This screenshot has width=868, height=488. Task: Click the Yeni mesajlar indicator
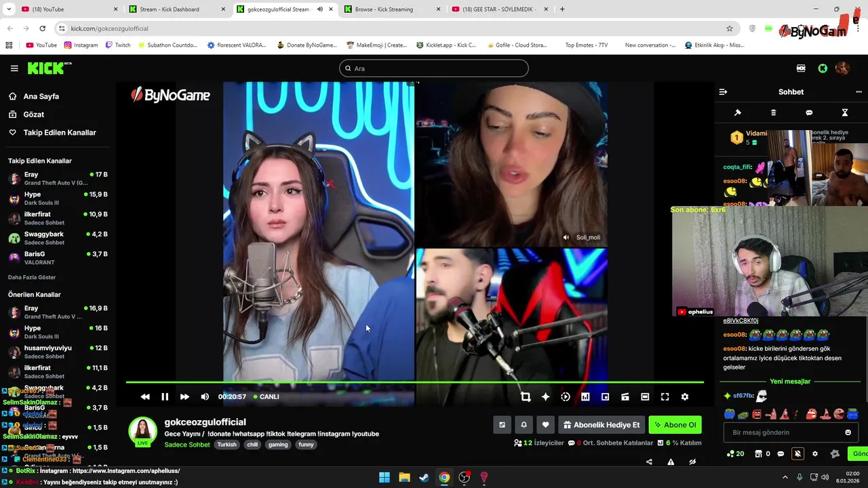pyautogui.click(x=790, y=382)
